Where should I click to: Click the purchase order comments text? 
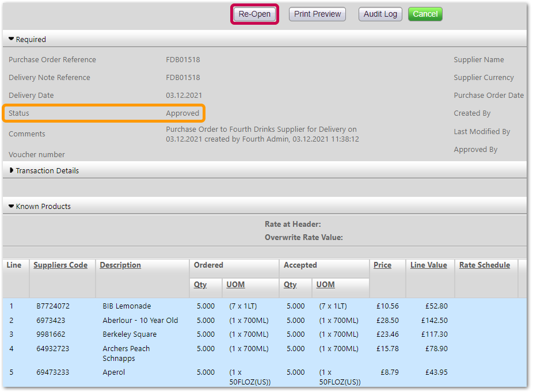(262, 134)
